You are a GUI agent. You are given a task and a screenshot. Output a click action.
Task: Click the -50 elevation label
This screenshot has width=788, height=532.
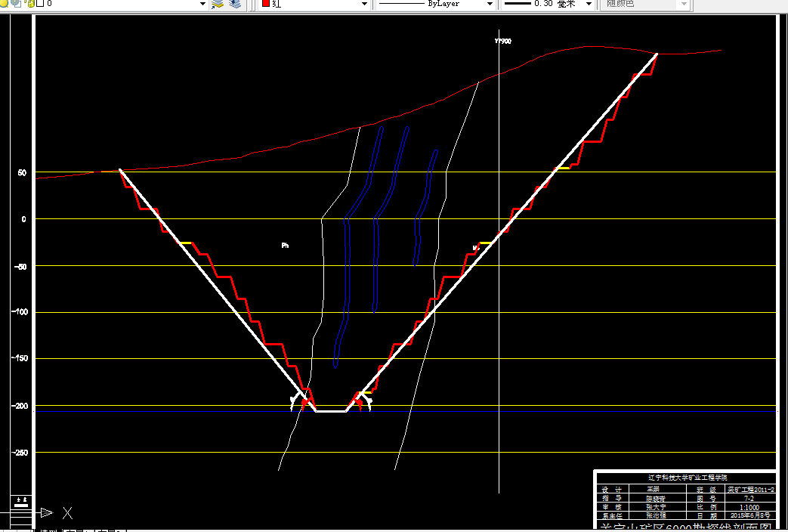[20, 265]
